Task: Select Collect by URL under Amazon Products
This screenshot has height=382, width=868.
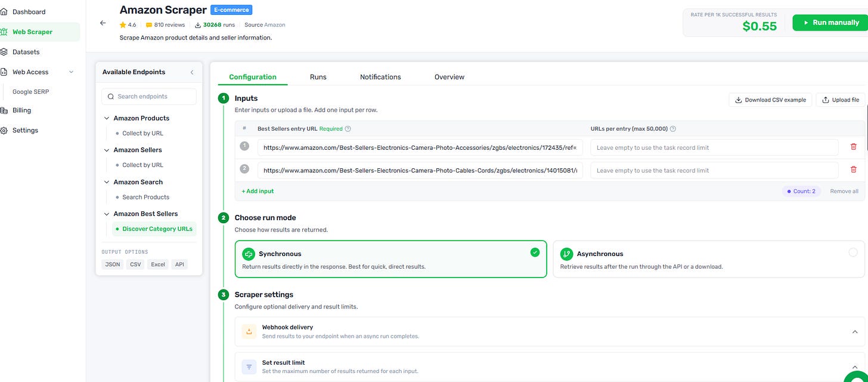Action: click(142, 133)
